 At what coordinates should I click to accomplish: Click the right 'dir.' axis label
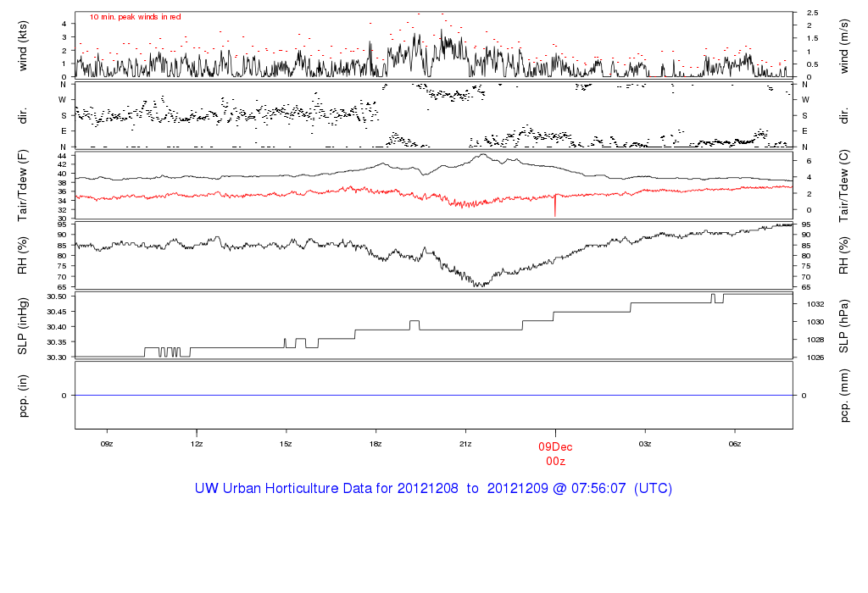pyautogui.click(x=843, y=116)
